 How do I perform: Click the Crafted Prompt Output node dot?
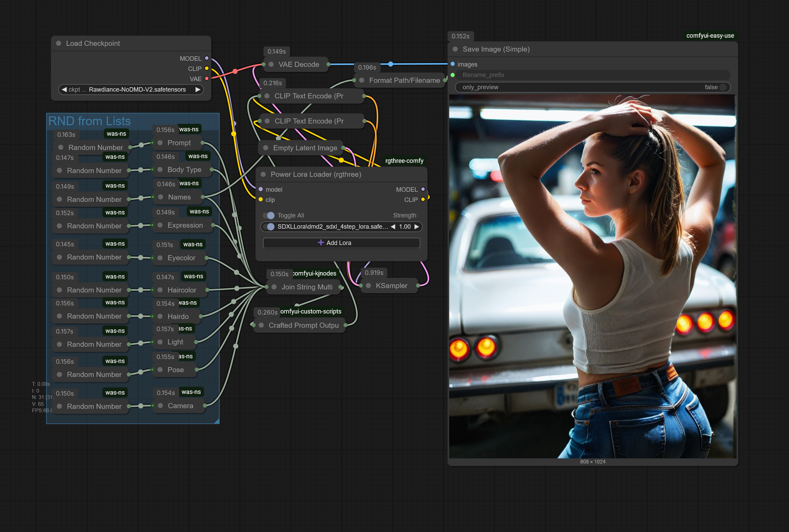pyautogui.click(x=261, y=325)
